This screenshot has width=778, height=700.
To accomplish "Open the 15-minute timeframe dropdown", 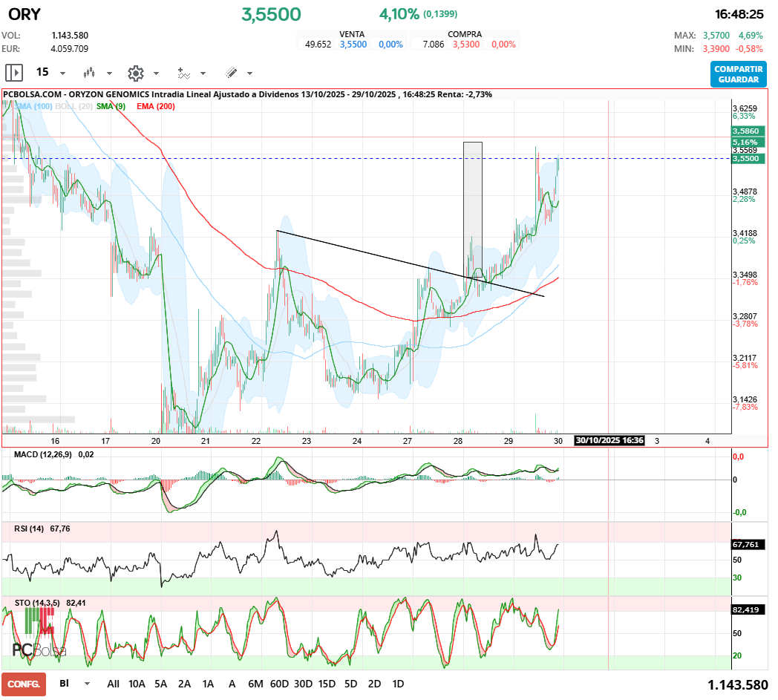I will click(62, 73).
